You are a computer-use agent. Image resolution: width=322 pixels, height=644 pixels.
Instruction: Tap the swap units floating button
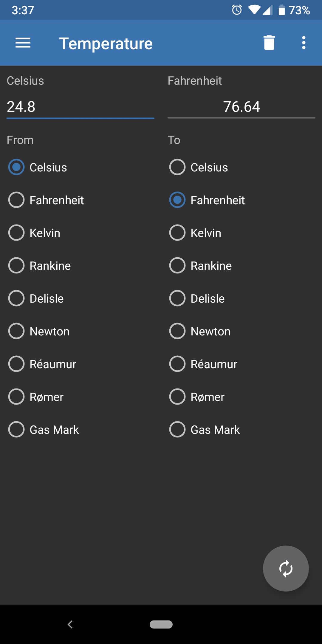[x=286, y=568]
